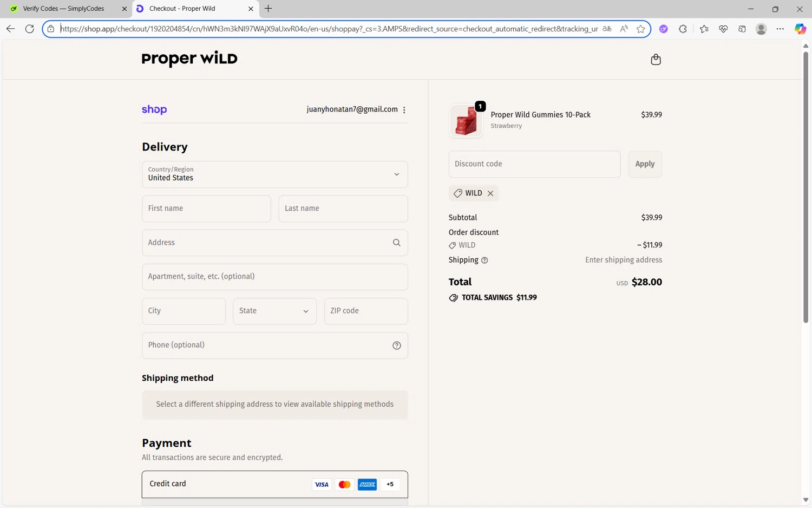The height and width of the screenshot is (508, 812).
Task: Show +5 more payment methods
Action: pos(390,485)
